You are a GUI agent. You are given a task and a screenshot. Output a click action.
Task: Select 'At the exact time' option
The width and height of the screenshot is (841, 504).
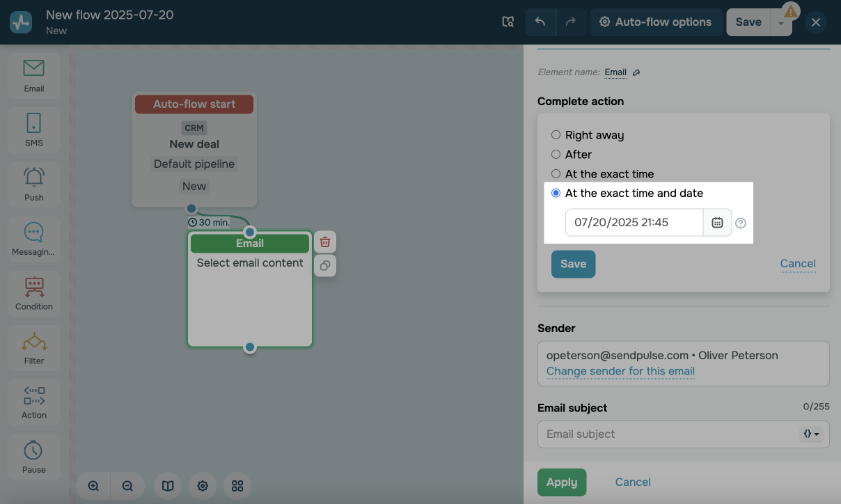[x=556, y=174]
